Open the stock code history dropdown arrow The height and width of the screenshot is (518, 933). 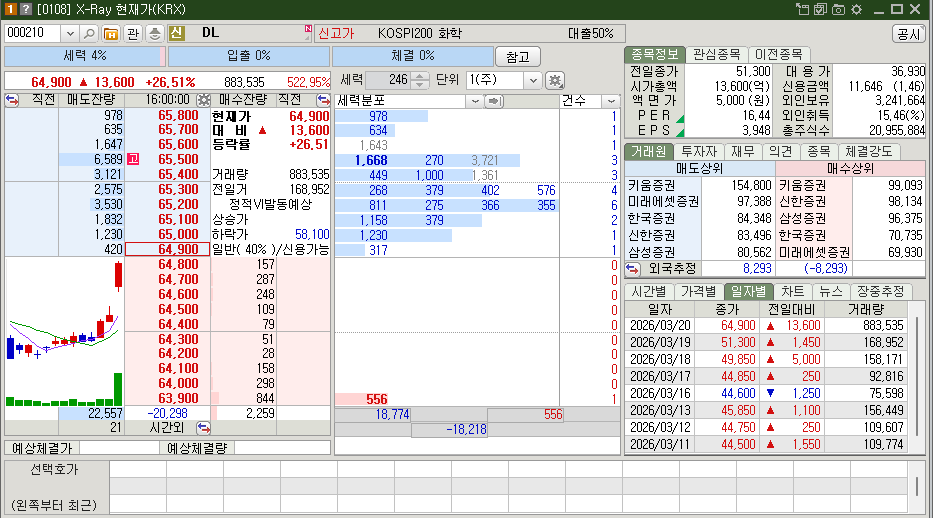click(x=70, y=33)
